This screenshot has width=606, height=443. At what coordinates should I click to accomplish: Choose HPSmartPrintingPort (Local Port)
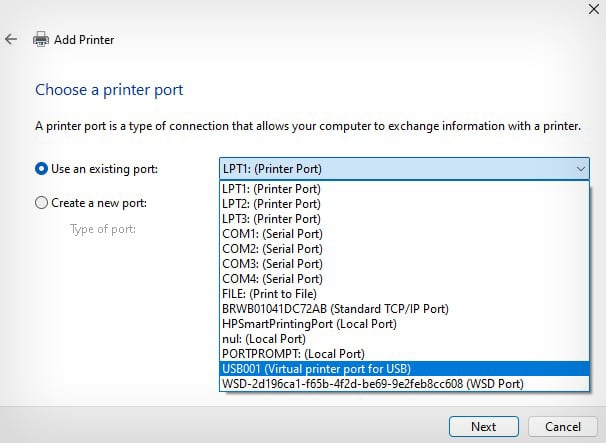(x=309, y=324)
